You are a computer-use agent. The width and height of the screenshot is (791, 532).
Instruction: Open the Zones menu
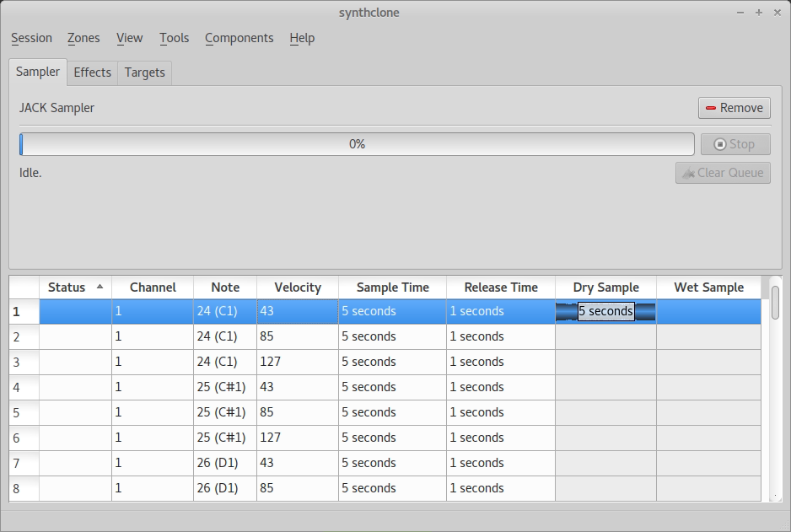pos(83,38)
